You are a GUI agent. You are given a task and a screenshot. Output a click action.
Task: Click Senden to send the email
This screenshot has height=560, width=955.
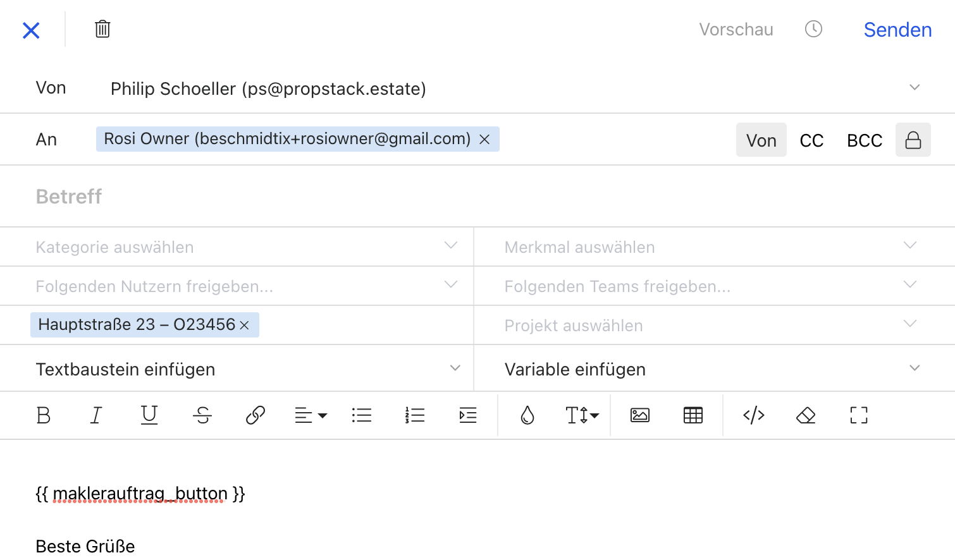point(897,30)
